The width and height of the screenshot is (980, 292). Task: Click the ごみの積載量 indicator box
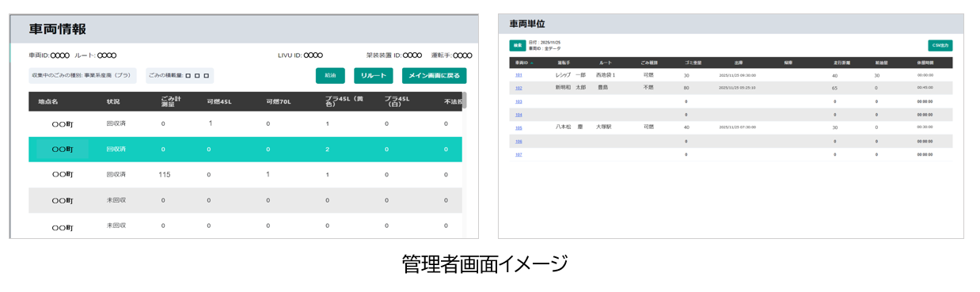pyautogui.click(x=180, y=75)
